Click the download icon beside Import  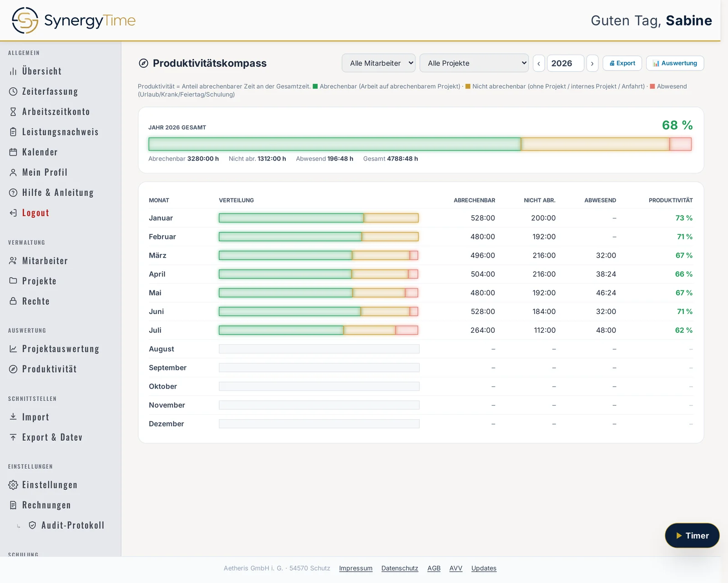click(13, 417)
